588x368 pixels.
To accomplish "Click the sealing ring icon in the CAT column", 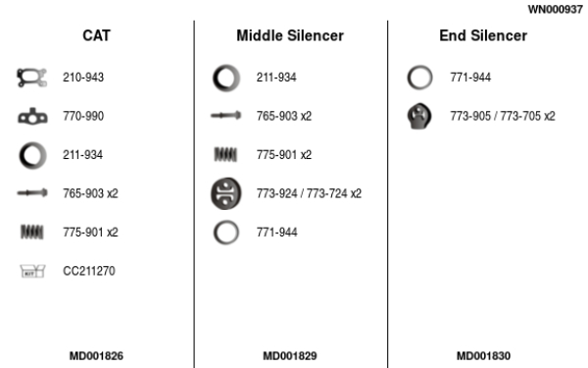I will click(x=32, y=155).
